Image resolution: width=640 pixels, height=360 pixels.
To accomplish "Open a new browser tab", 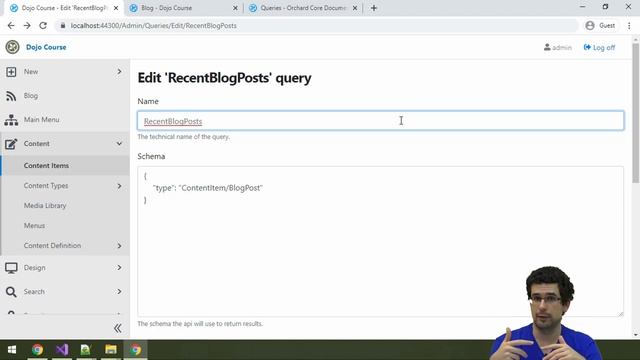I will (373, 8).
